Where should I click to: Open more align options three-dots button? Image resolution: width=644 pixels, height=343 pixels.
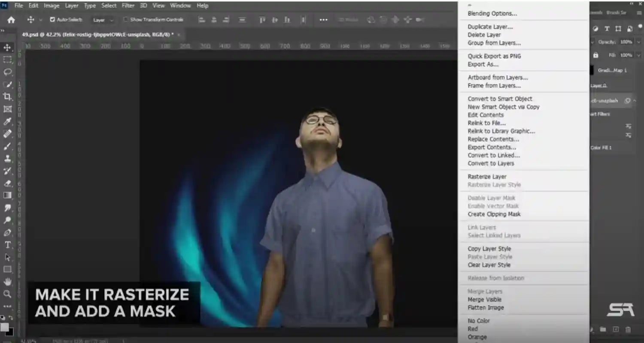pyautogui.click(x=323, y=20)
